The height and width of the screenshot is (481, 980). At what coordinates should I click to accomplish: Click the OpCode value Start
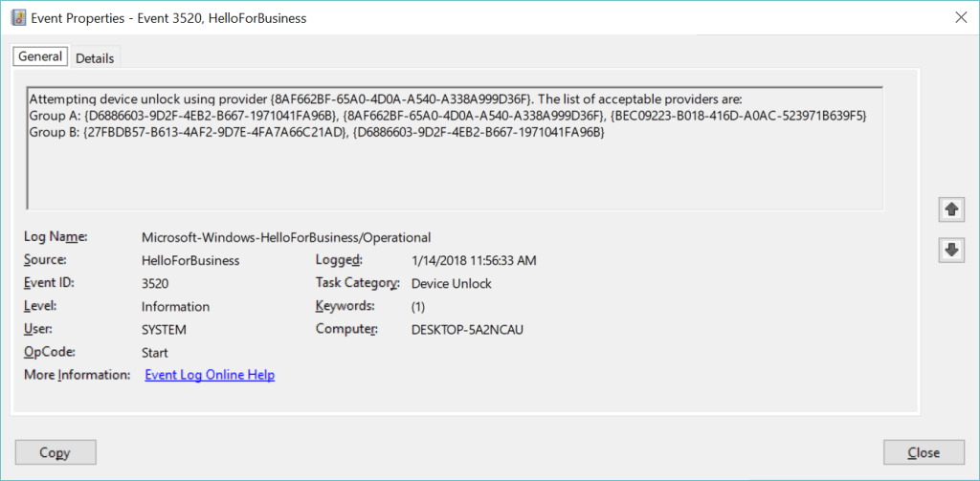pyautogui.click(x=155, y=353)
